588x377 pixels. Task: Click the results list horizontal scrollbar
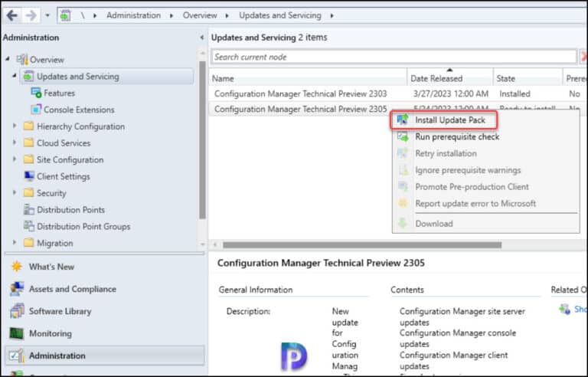coord(362,245)
